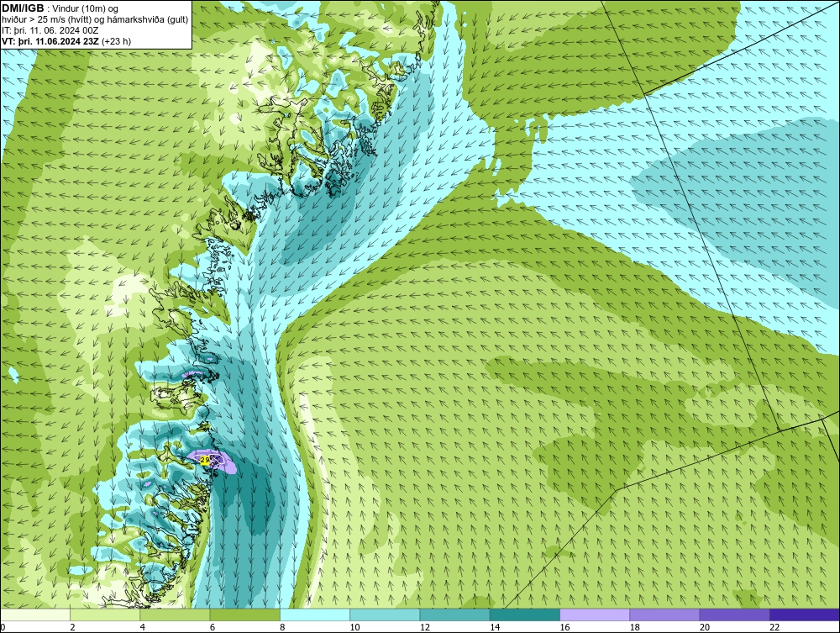Click the "IT: þri. 11. 06. 2024 00Z" line

(50, 30)
